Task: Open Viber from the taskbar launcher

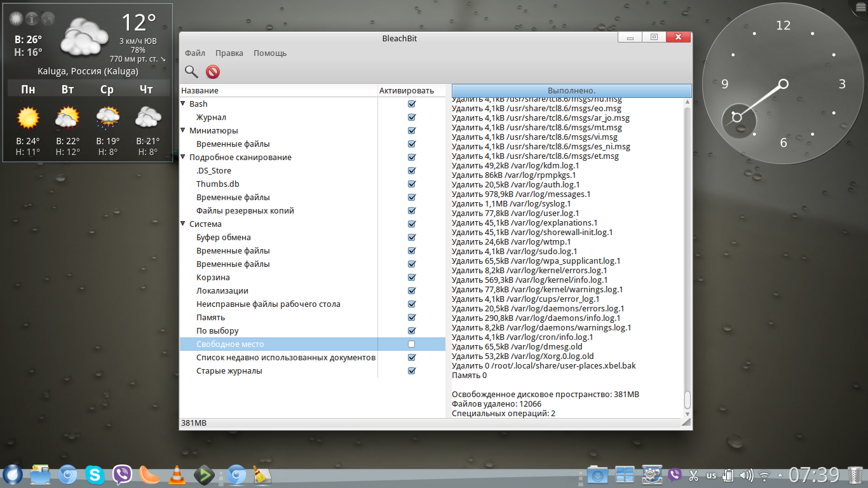Action: (122, 475)
